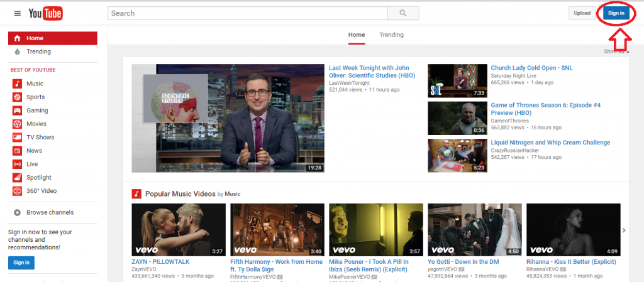
Task: Open the RihannaVEVO channel link
Action: click(x=543, y=269)
